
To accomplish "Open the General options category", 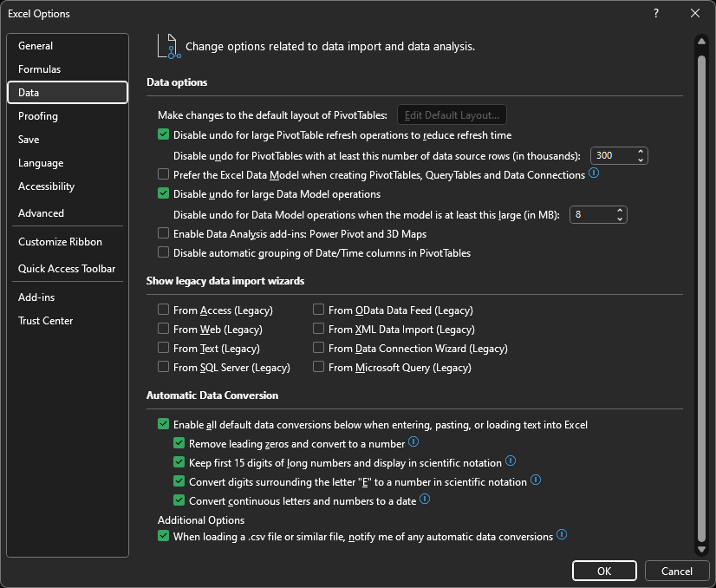I will click(68, 46).
